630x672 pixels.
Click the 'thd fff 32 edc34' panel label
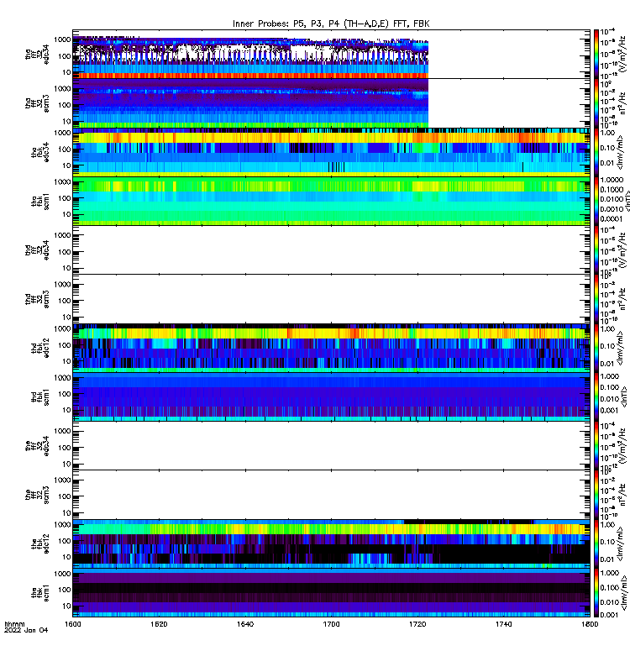point(37,249)
